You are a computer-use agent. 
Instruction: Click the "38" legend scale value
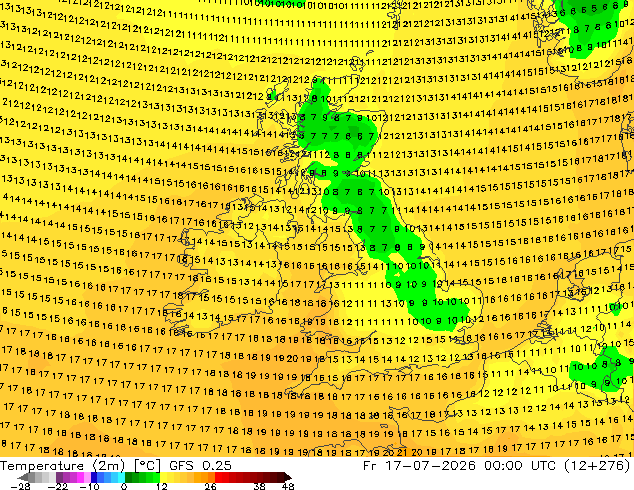(x=260, y=486)
